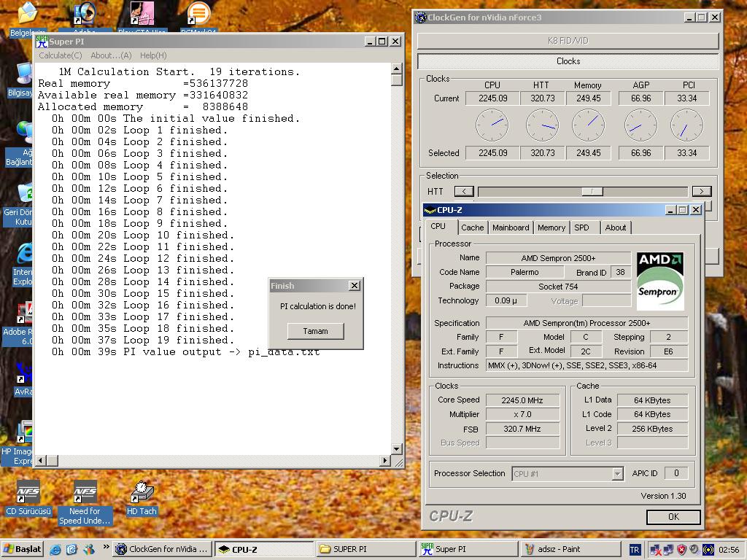Click the Show Desktop quick launch icon
747x560 pixels.
(71, 549)
